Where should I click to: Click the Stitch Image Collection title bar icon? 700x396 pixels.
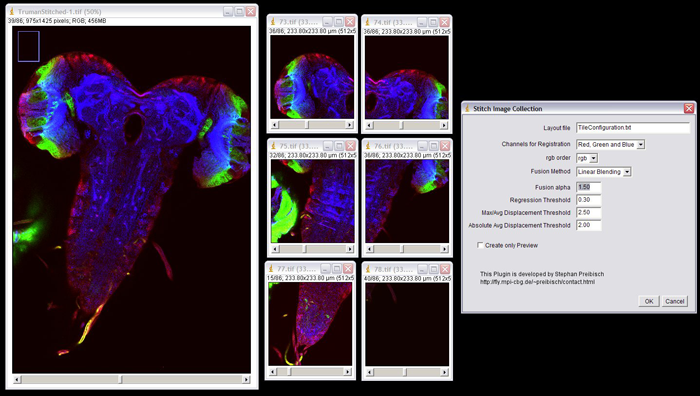click(467, 108)
